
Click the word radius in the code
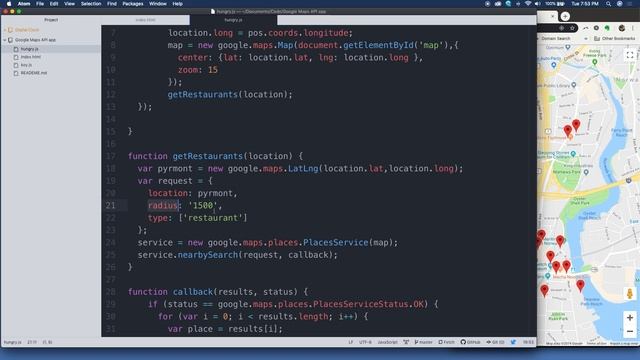163,205
